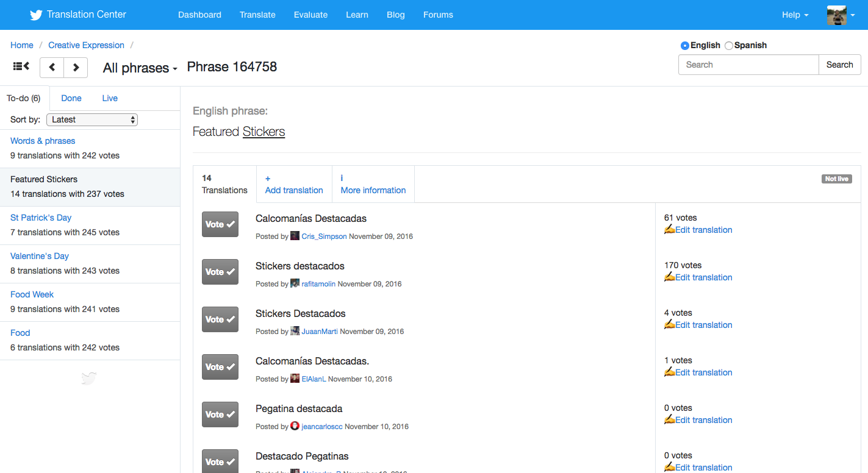Click the Not live status badge
This screenshot has width=868, height=473.
click(836, 179)
